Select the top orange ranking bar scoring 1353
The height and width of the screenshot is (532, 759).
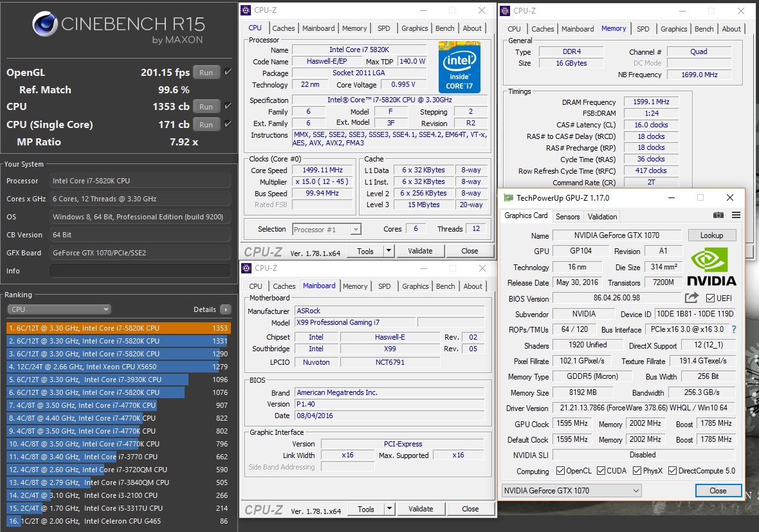click(x=118, y=327)
